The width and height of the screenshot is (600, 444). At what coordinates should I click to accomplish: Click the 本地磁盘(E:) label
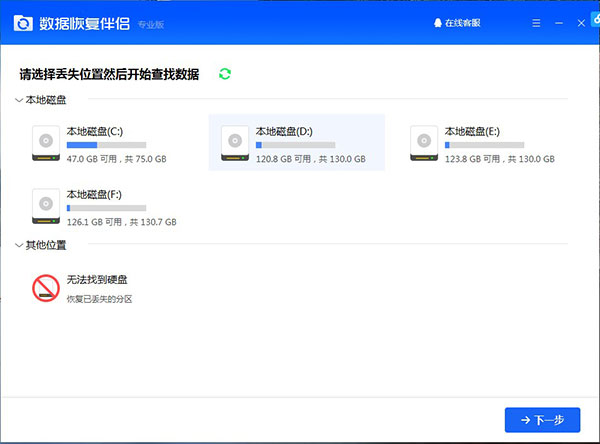click(472, 132)
